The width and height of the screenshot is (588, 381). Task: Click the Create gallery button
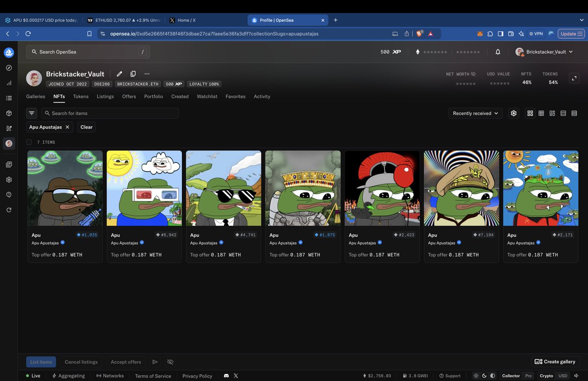(555, 362)
